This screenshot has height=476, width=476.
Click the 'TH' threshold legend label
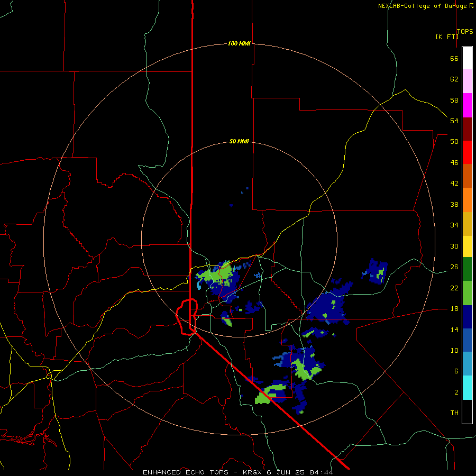[454, 413]
